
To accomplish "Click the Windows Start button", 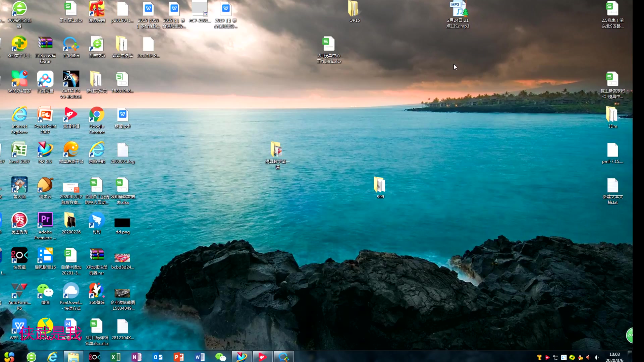I will 9,357.
